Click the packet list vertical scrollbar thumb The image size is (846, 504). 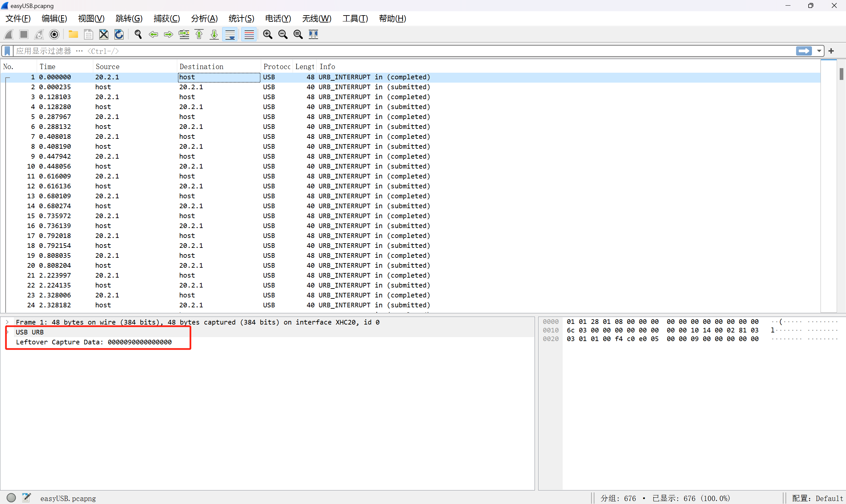[841, 74]
